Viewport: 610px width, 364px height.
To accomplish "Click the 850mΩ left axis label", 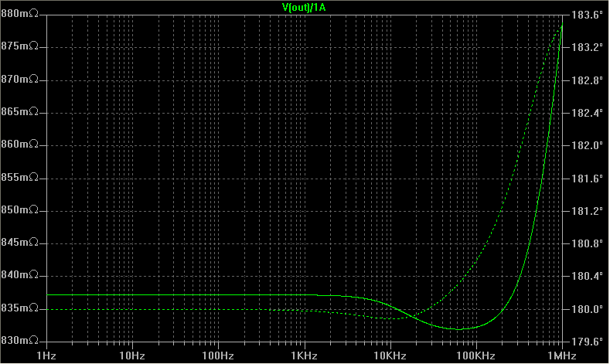I will tap(19, 210).
